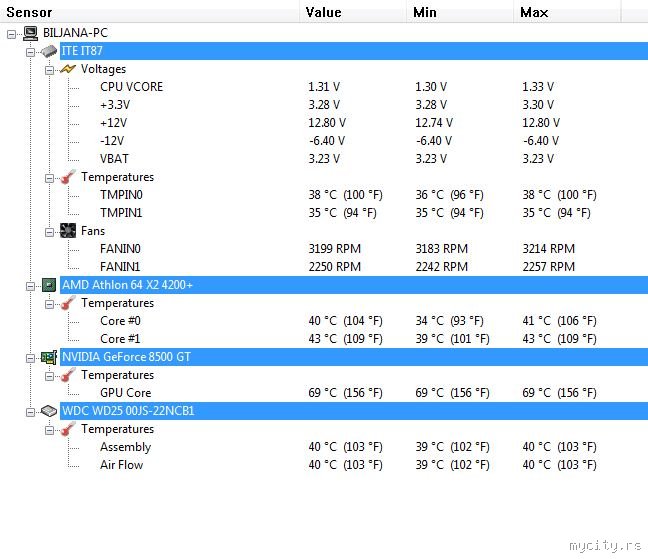
Task: Click -12V value -6.40 V in Value column
Action: pos(327,141)
